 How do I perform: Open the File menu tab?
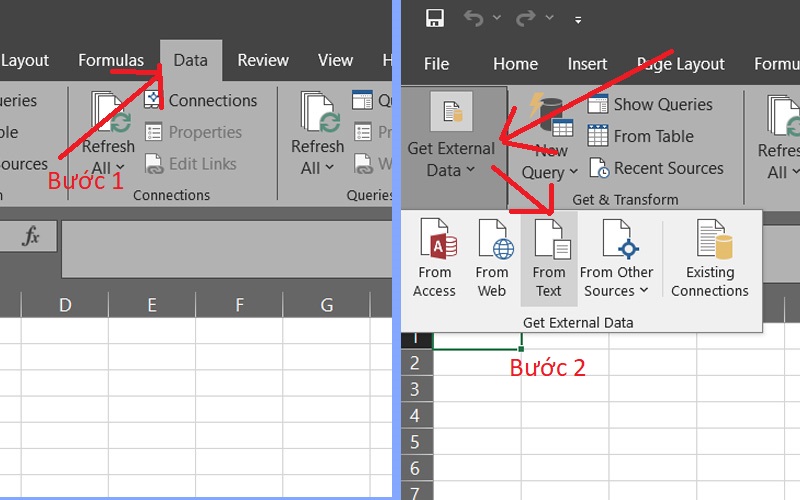tap(437, 64)
